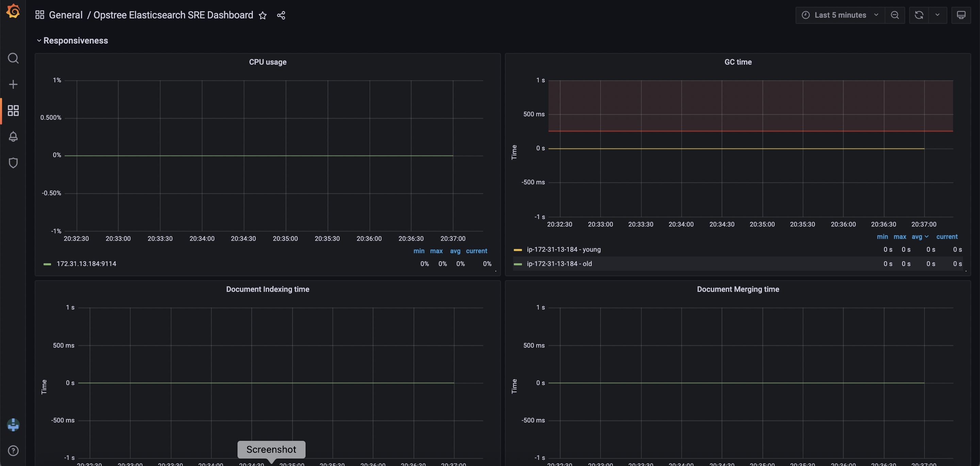
Task: Open the General folder breadcrumb link
Action: (65, 15)
